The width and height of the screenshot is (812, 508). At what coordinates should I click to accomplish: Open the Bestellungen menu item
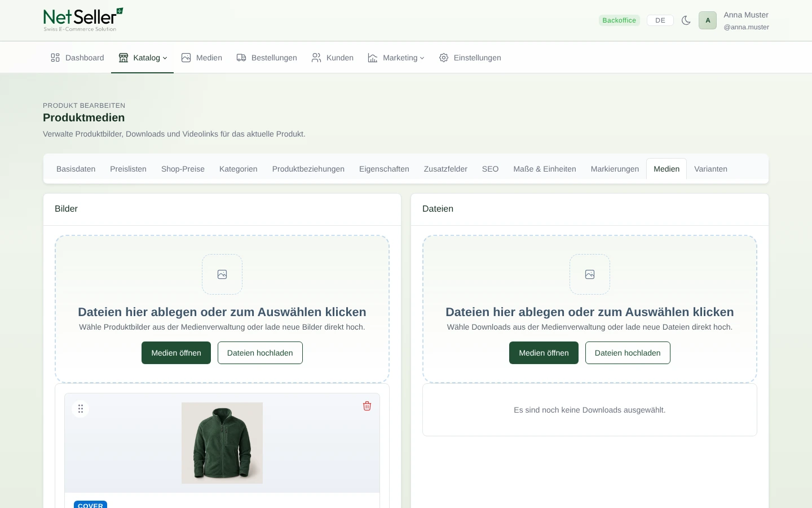[x=267, y=58]
